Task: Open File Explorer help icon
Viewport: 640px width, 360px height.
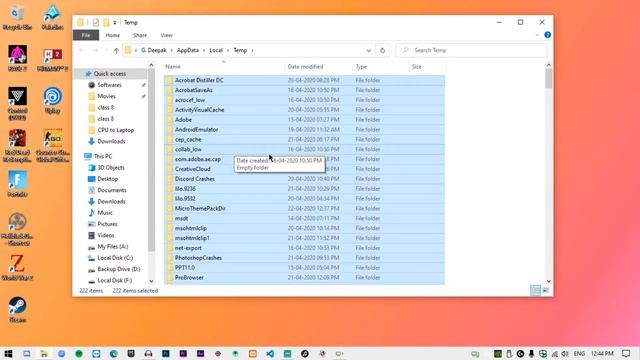Action: 548,35
